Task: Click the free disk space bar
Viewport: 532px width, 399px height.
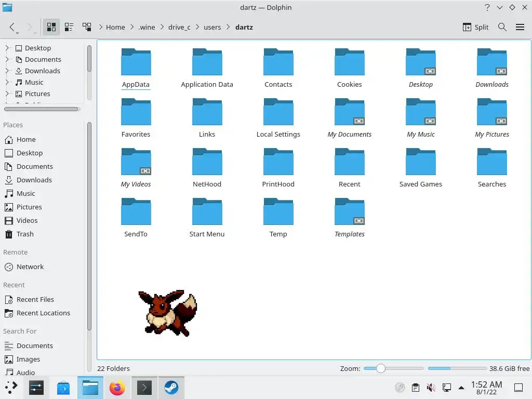Action: [457, 368]
